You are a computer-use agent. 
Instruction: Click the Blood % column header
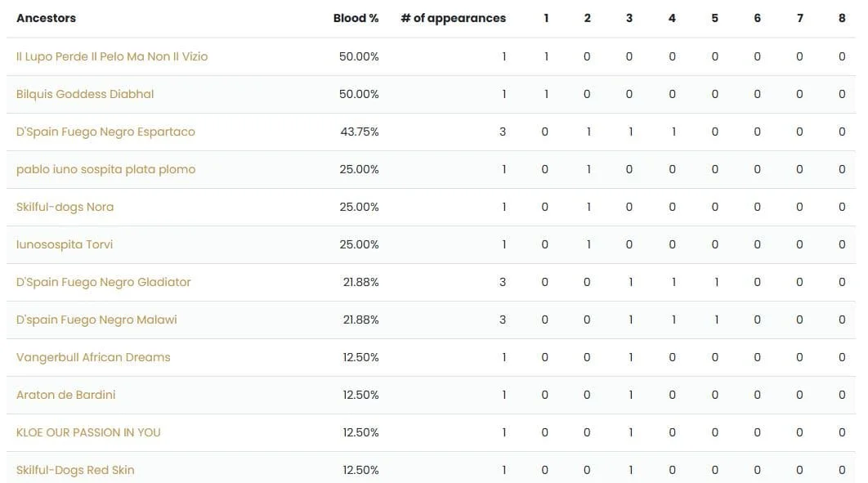pyautogui.click(x=356, y=18)
